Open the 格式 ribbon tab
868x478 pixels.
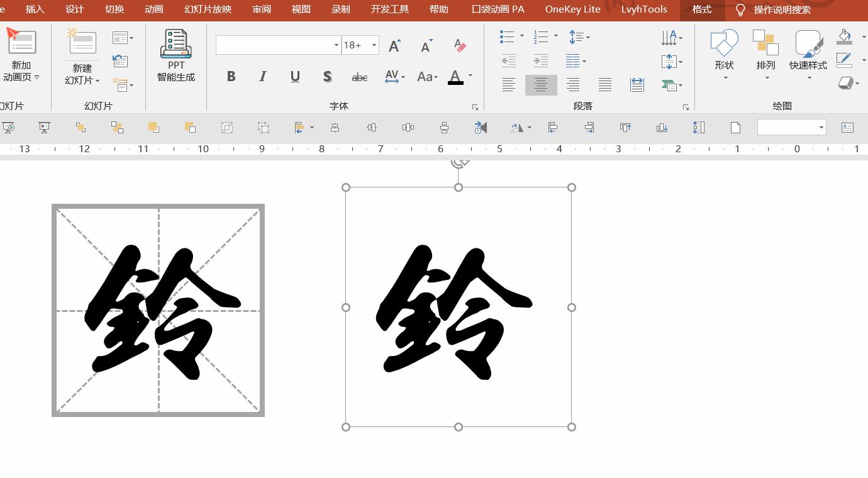702,9
